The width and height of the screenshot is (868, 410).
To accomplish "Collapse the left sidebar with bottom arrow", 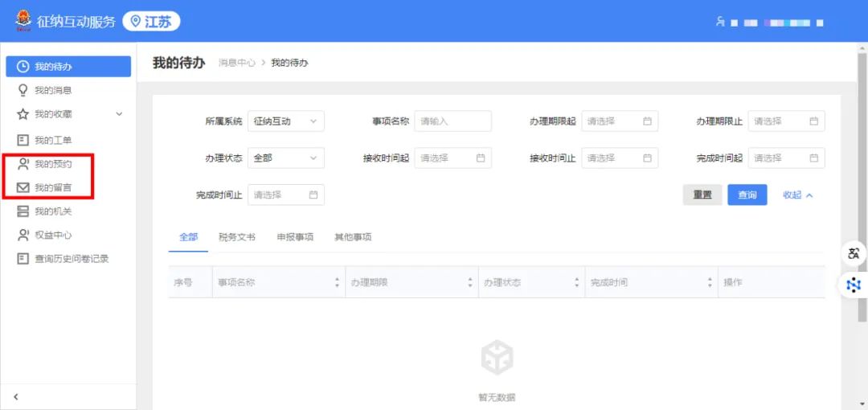I will pos(16,396).
